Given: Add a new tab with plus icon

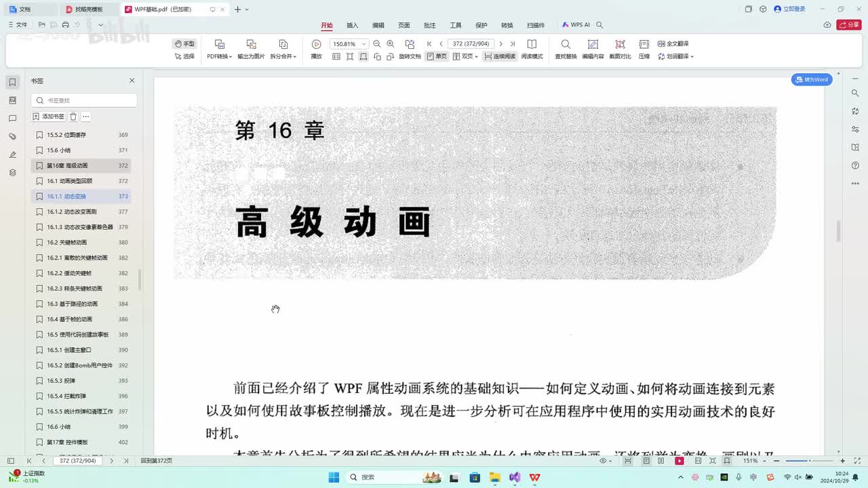Looking at the screenshot, I should point(237,9).
